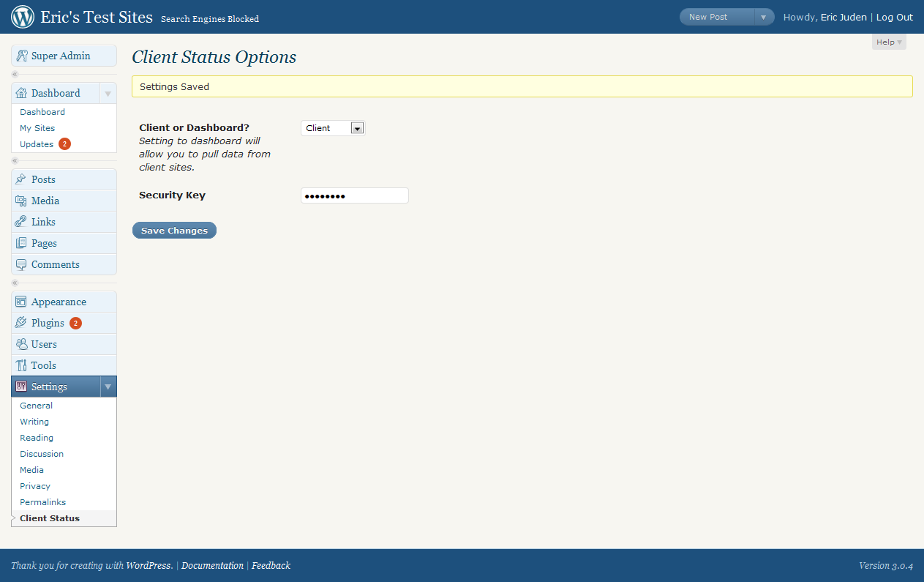Click the Plugins plug icon
Viewport: 924px width, 582px height.
tap(21, 323)
